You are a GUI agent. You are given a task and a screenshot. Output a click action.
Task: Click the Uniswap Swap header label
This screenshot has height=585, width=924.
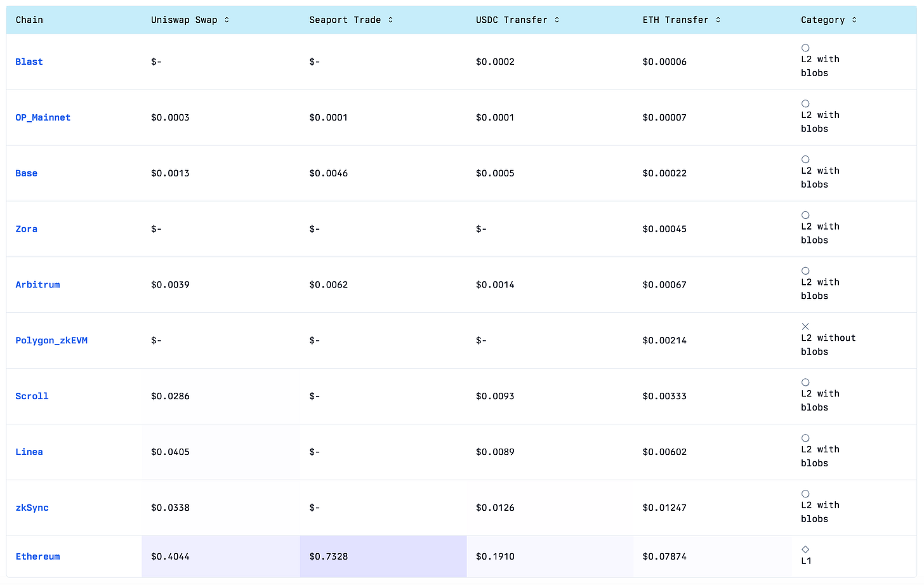tap(184, 20)
